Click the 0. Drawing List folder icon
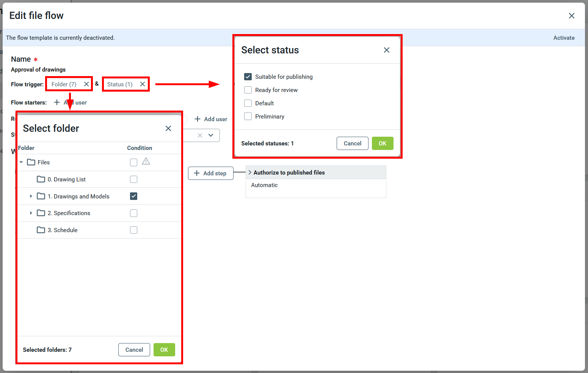Viewport: 588px width, 373px height. [x=41, y=179]
